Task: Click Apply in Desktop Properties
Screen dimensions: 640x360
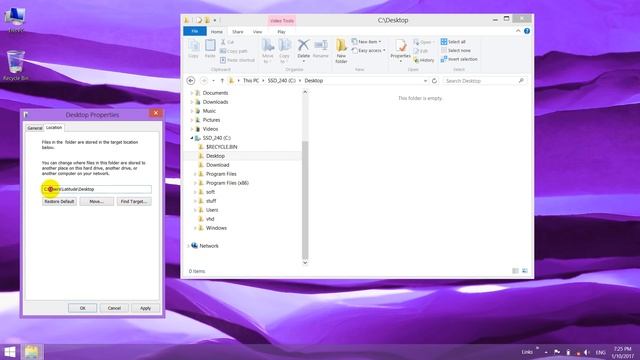Action: tap(145, 308)
